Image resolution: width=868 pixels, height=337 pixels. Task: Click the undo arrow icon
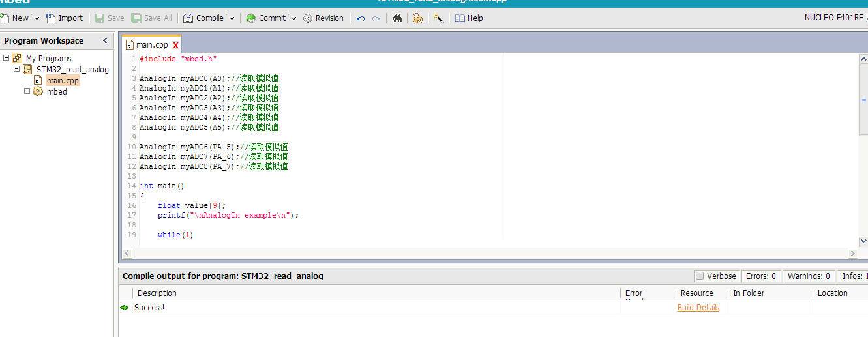[x=361, y=18]
